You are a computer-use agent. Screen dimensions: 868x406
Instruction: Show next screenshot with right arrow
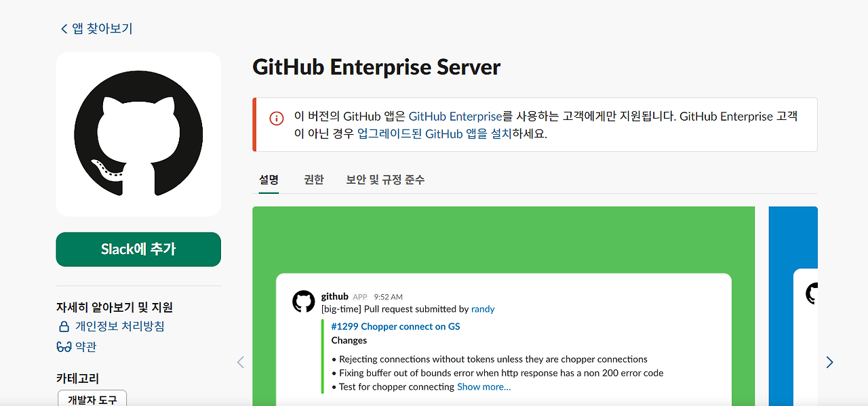[x=829, y=362]
